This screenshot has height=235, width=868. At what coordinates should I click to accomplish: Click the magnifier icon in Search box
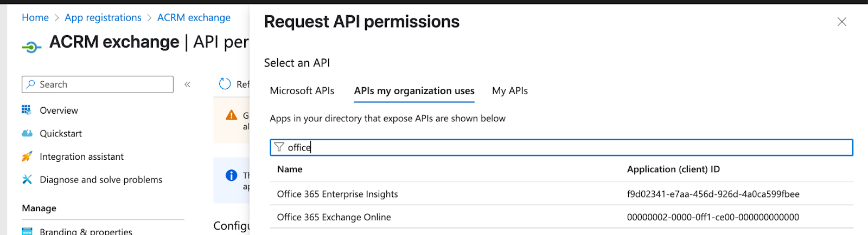tap(31, 84)
